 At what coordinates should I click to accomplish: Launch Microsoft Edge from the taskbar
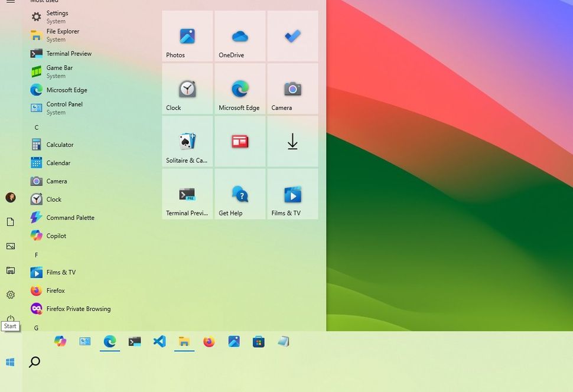(109, 341)
